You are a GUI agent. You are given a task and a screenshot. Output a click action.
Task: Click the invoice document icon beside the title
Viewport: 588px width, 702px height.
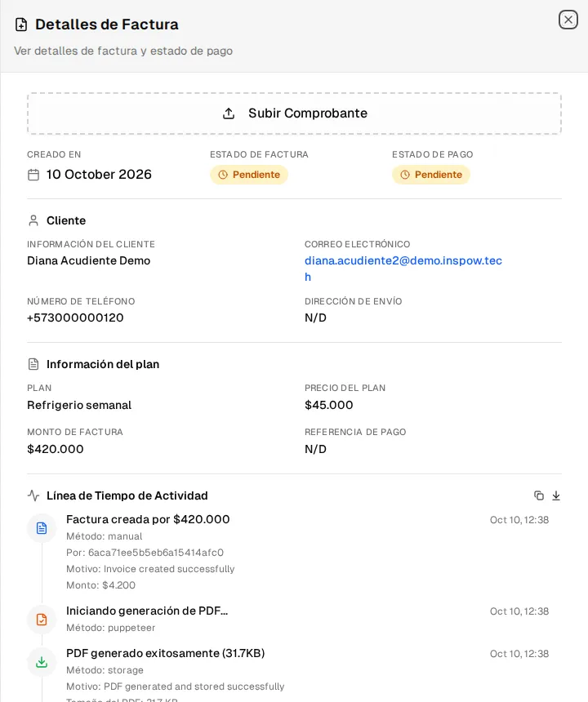21,24
